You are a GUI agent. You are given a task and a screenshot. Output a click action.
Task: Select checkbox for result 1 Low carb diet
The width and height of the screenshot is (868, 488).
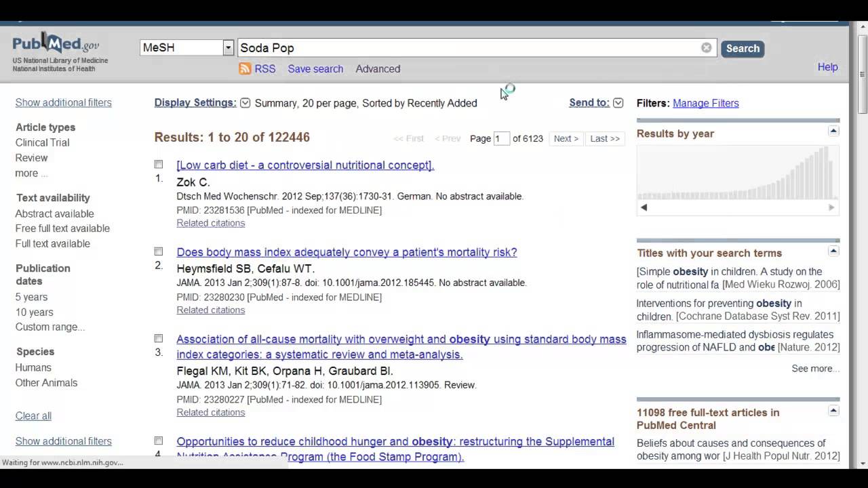(x=159, y=164)
